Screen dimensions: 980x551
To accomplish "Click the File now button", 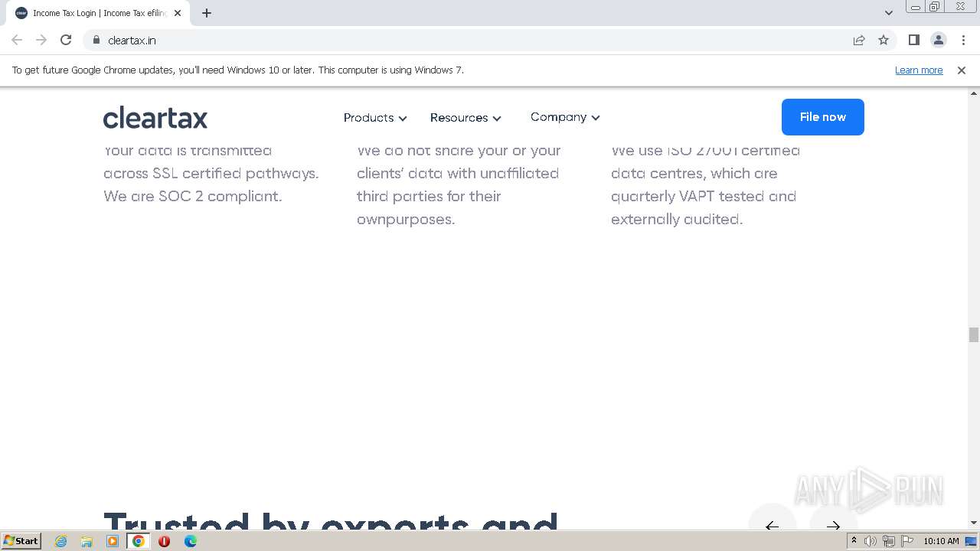I will [823, 117].
